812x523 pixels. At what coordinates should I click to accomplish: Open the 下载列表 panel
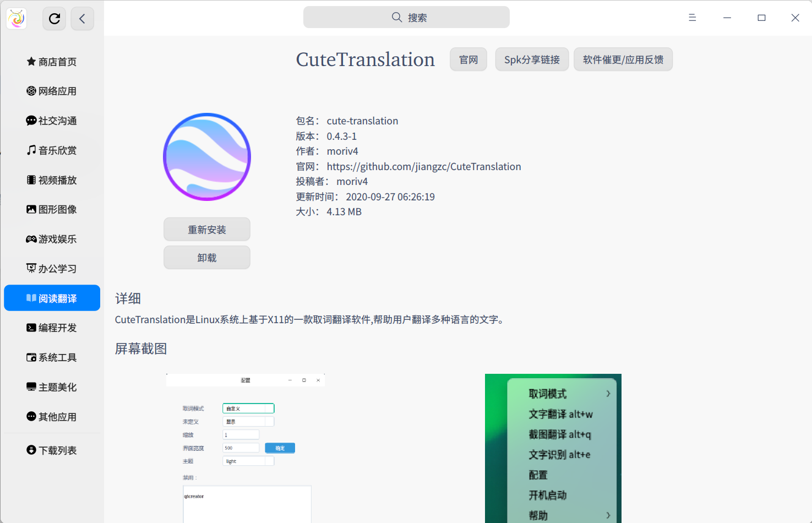pos(52,450)
